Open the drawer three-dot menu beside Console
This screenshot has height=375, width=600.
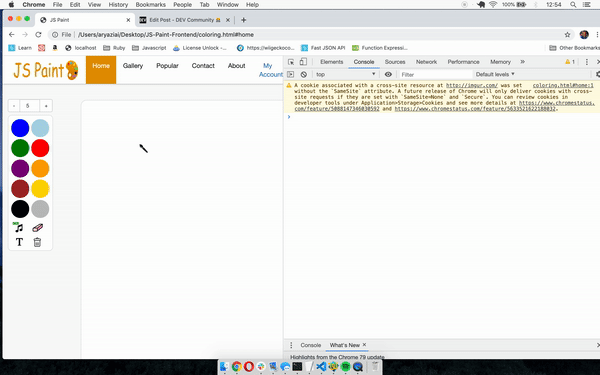[x=291, y=345]
